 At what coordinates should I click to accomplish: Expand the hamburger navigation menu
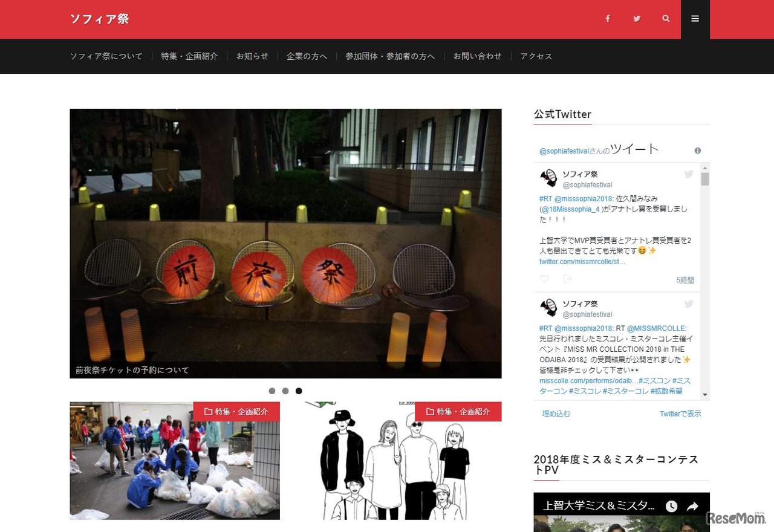click(695, 19)
